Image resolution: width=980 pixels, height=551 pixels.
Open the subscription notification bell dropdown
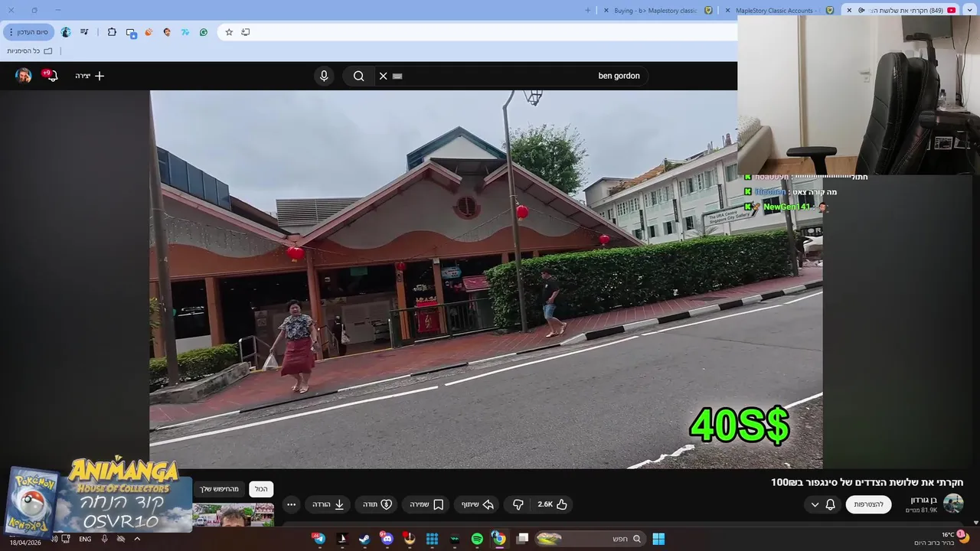coord(823,504)
